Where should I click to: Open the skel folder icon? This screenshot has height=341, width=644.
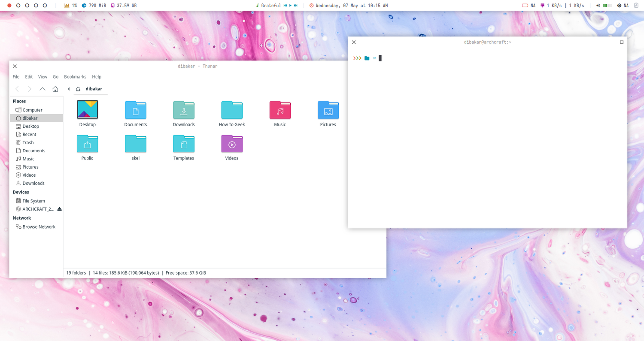[x=136, y=144]
